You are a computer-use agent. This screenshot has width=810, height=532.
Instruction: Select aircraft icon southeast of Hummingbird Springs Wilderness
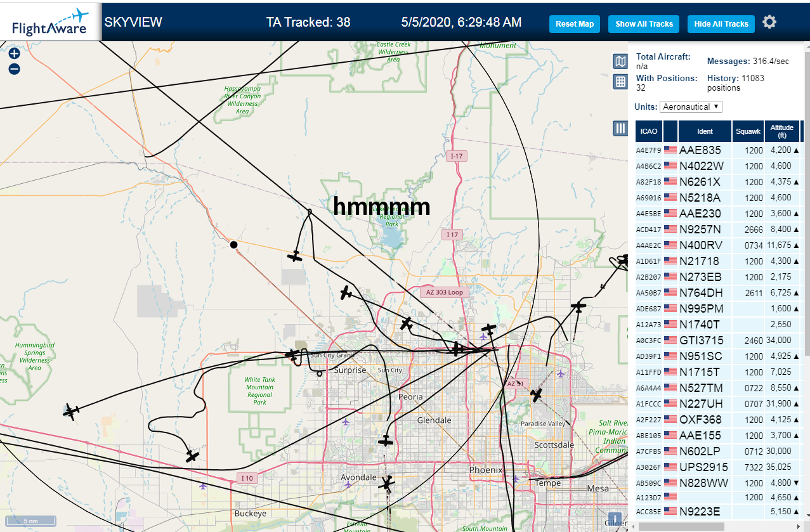[70, 412]
